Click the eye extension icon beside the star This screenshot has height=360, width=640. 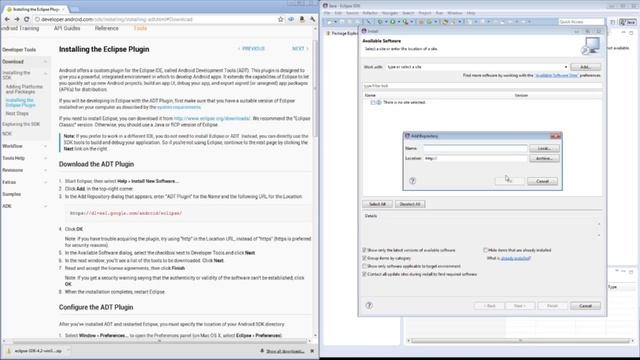291,19
